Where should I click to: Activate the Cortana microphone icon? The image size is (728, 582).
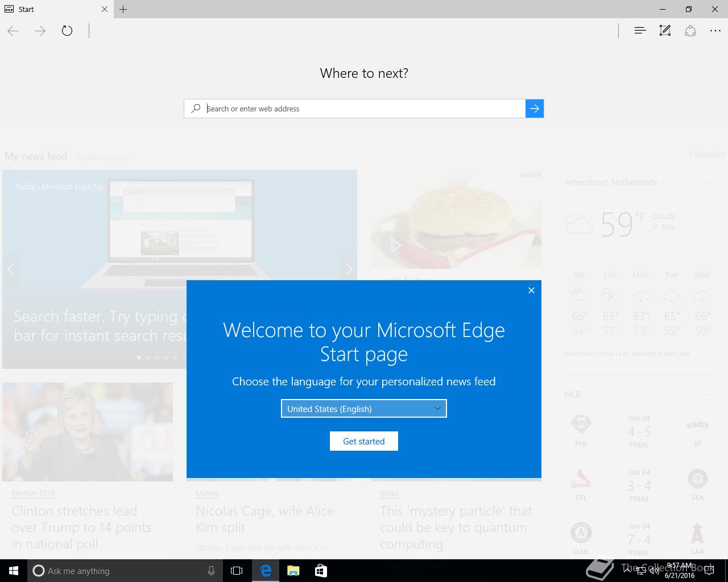(x=211, y=571)
